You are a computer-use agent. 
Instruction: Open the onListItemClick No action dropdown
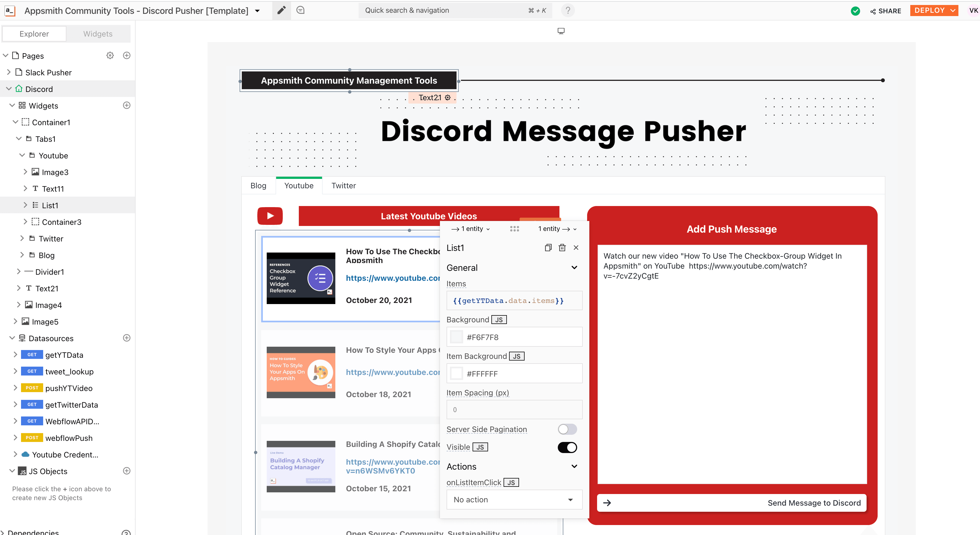[514, 500]
